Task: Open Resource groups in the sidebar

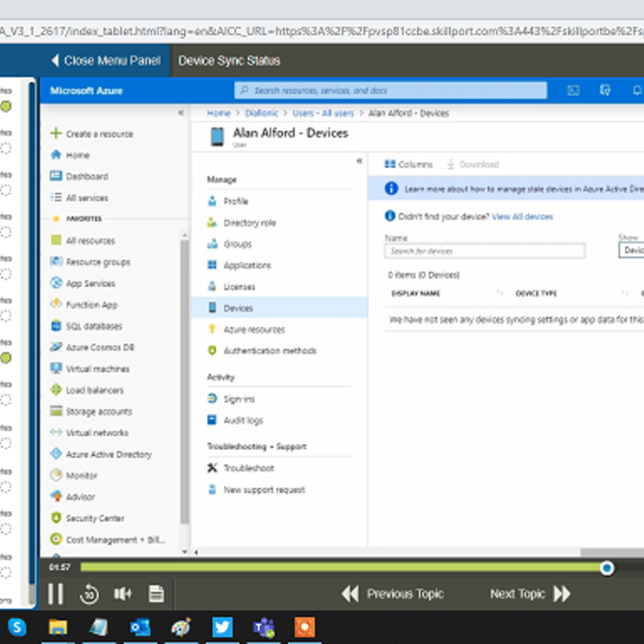Action: (x=90, y=262)
